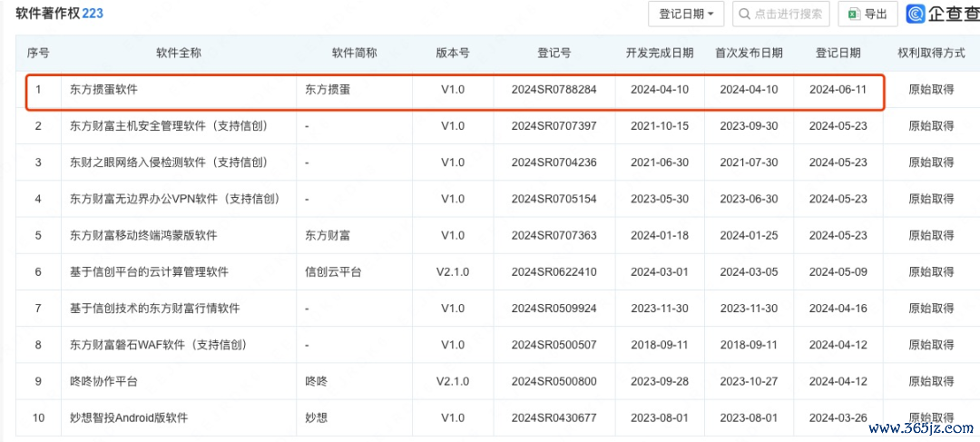This screenshot has width=980, height=442.
Task: Open the 咚咚协作平台 software entry
Action: [x=103, y=381]
